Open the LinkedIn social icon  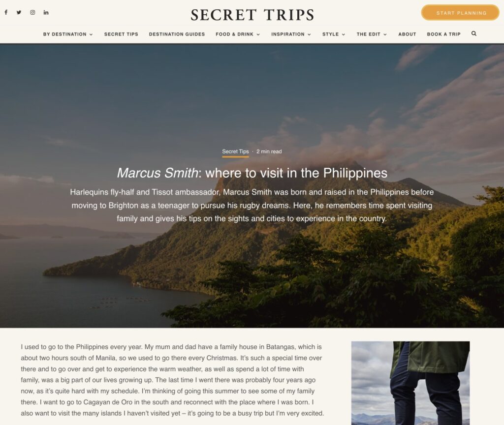pyautogui.click(x=46, y=12)
